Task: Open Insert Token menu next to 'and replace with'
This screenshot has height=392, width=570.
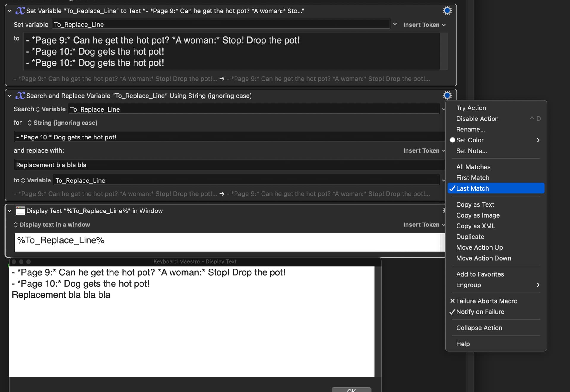Action: tap(424, 151)
